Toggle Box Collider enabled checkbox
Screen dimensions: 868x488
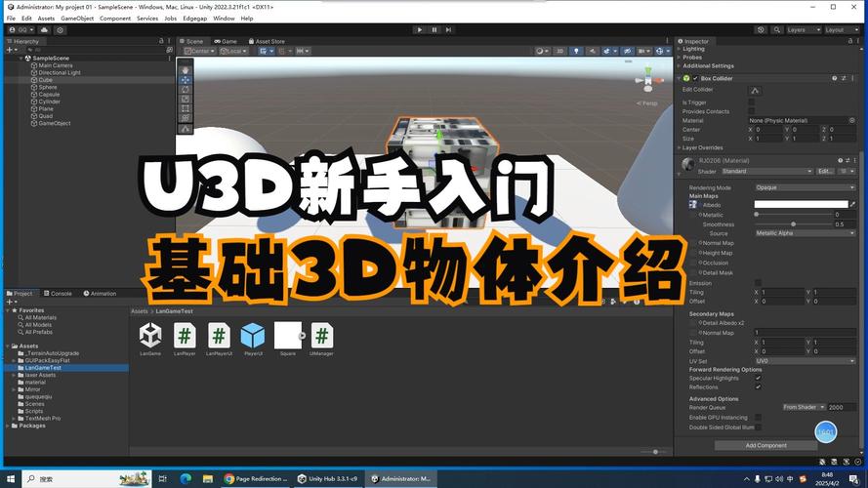click(695, 78)
